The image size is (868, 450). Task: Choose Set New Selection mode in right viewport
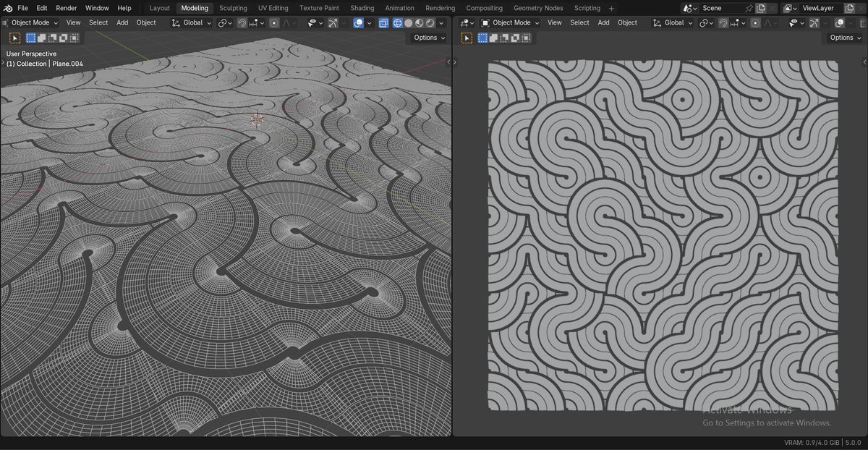coord(483,38)
